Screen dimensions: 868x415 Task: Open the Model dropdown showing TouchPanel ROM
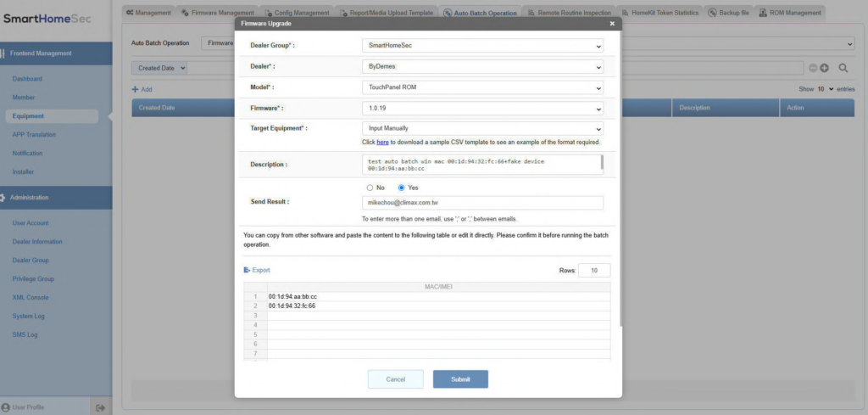[x=482, y=87]
